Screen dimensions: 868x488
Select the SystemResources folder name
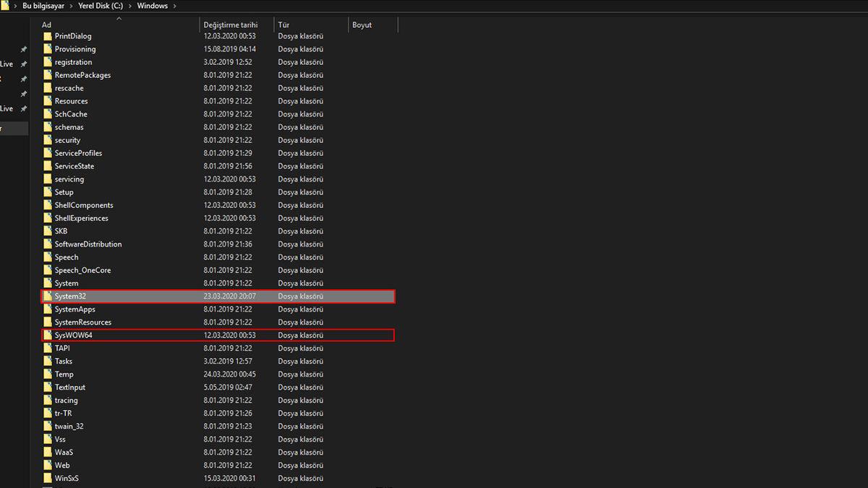click(x=82, y=322)
